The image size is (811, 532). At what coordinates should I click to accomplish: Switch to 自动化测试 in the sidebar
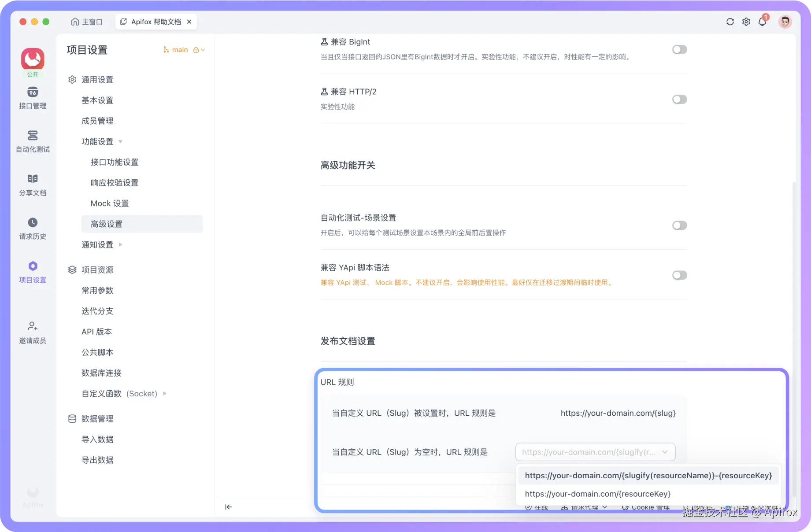click(32, 141)
